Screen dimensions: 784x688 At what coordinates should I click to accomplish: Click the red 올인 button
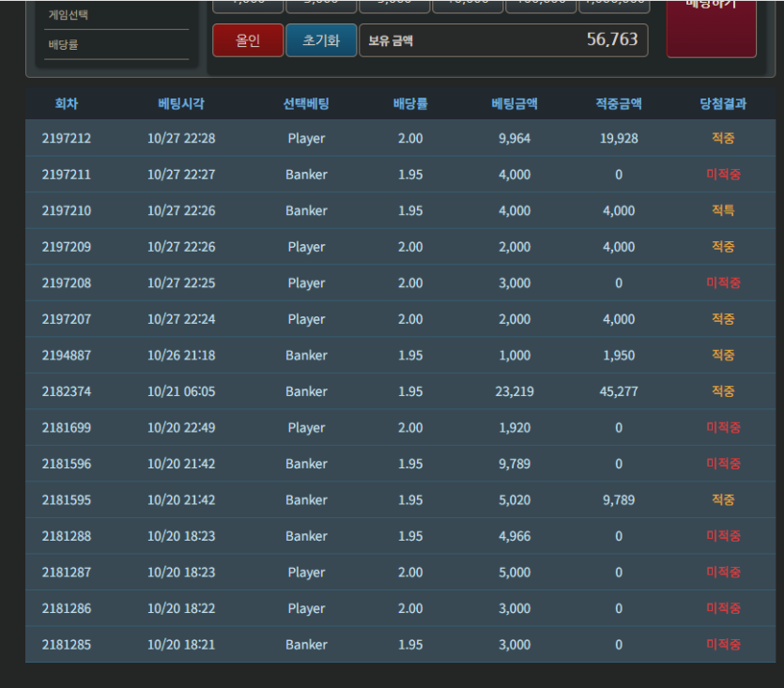coord(248,40)
